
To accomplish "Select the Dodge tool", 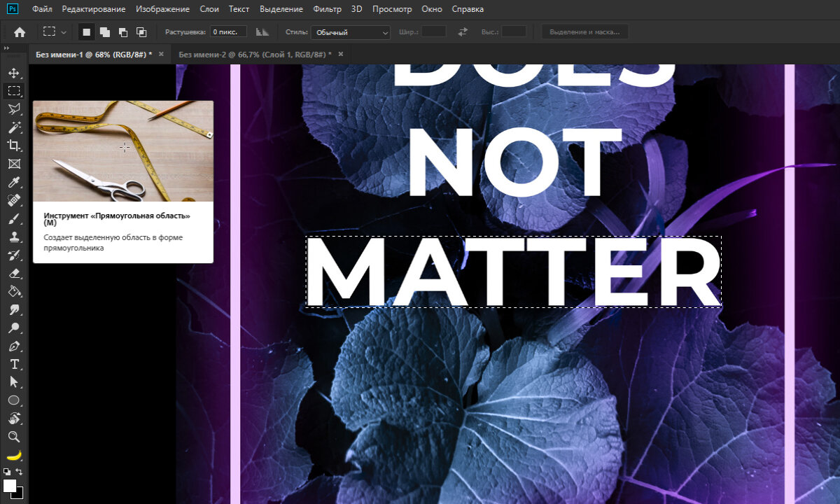I will coord(13,328).
